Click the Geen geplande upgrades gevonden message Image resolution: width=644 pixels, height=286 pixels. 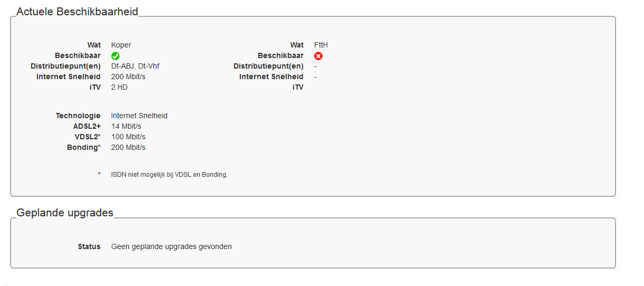pyautogui.click(x=171, y=246)
